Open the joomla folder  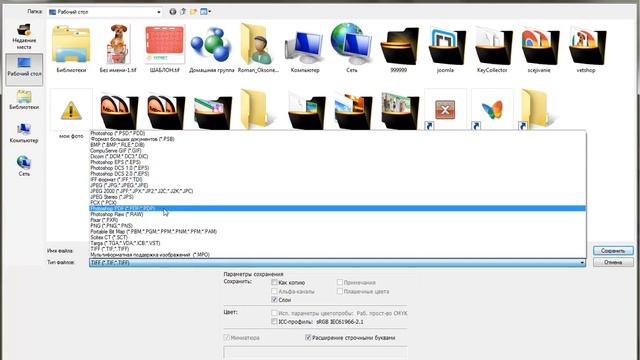click(x=445, y=49)
